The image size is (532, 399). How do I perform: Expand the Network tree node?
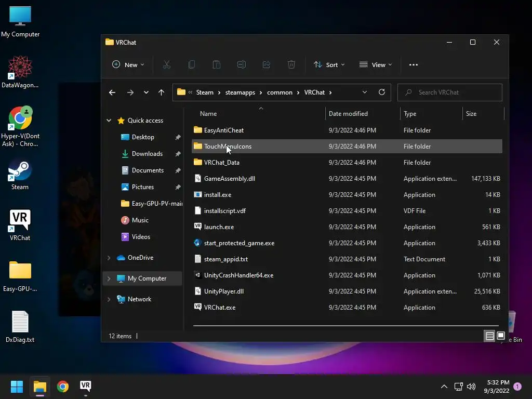[x=109, y=299]
